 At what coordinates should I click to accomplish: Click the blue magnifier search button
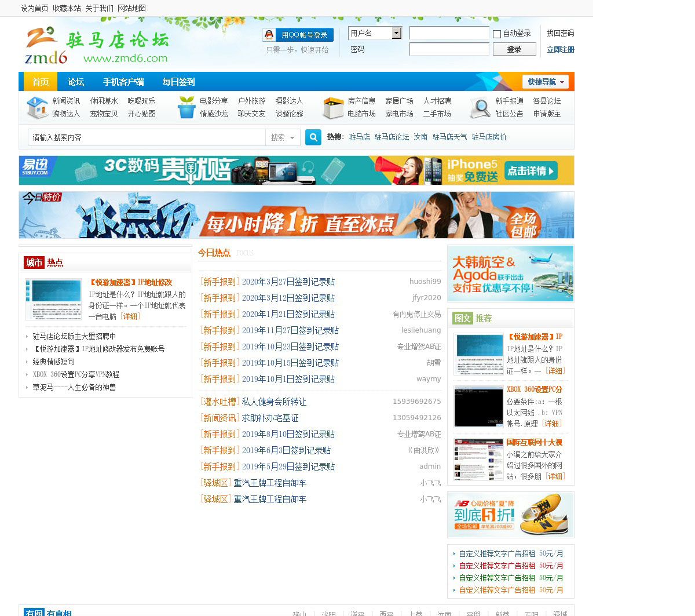(313, 137)
